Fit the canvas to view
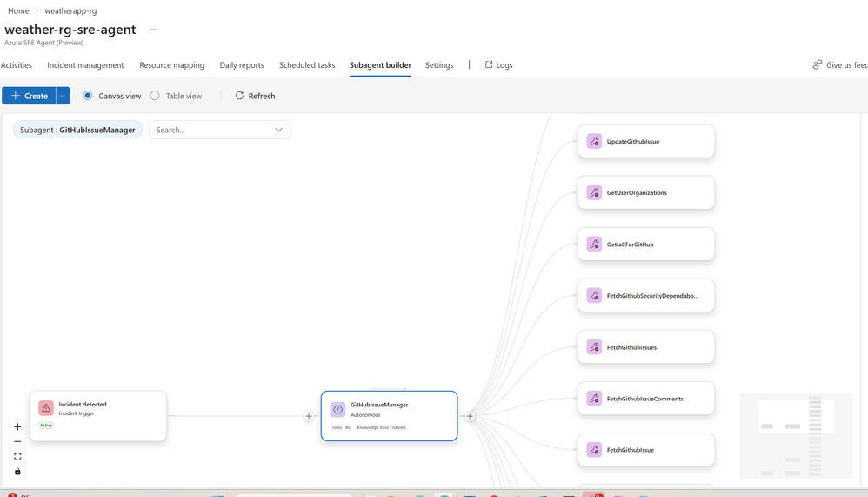The image size is (868, 497). pos(17,457)
